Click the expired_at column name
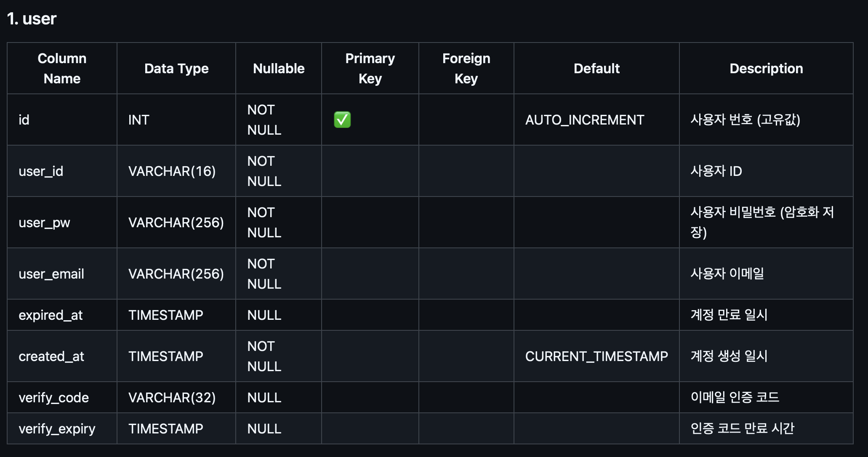Image resolution: width=868 pixels, height=457 pixels. point(51,315)
